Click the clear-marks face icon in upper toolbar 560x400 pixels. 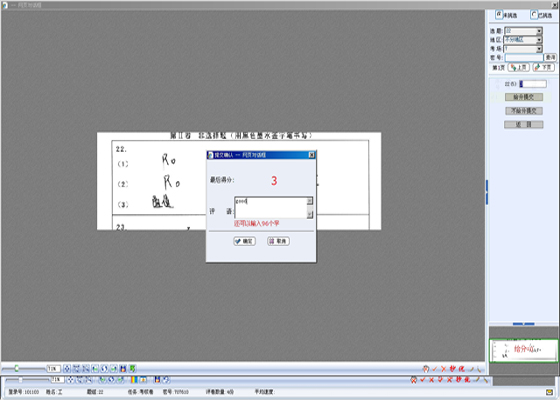(426, 369)
